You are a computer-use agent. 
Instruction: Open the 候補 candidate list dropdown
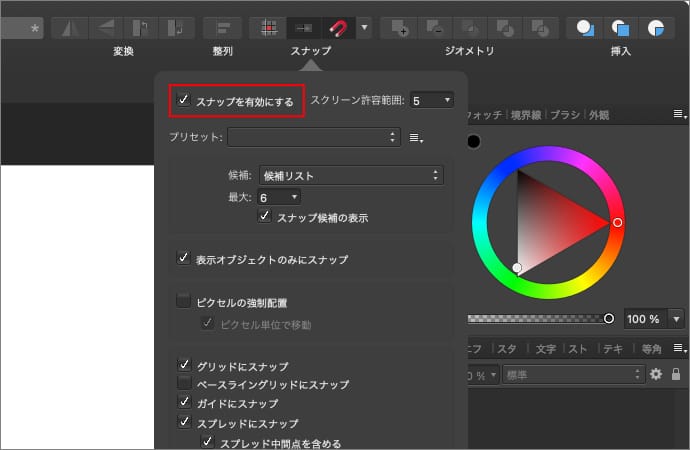[350, 175]
